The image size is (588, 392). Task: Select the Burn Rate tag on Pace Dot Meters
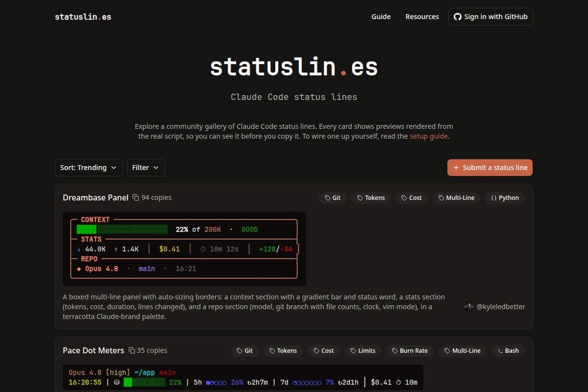pos(410,351)
